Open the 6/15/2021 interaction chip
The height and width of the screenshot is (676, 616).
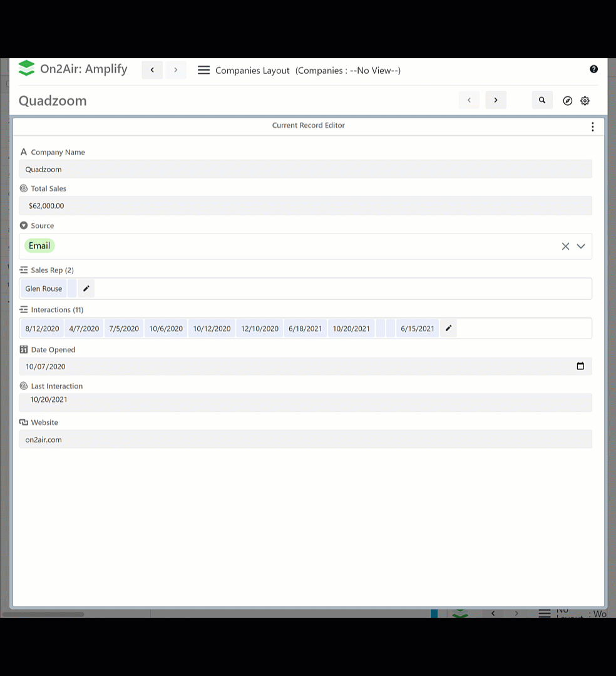coord(418,329)
